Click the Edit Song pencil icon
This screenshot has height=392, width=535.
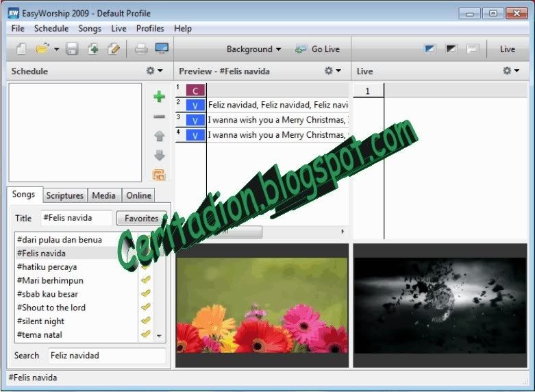[114, 49]
